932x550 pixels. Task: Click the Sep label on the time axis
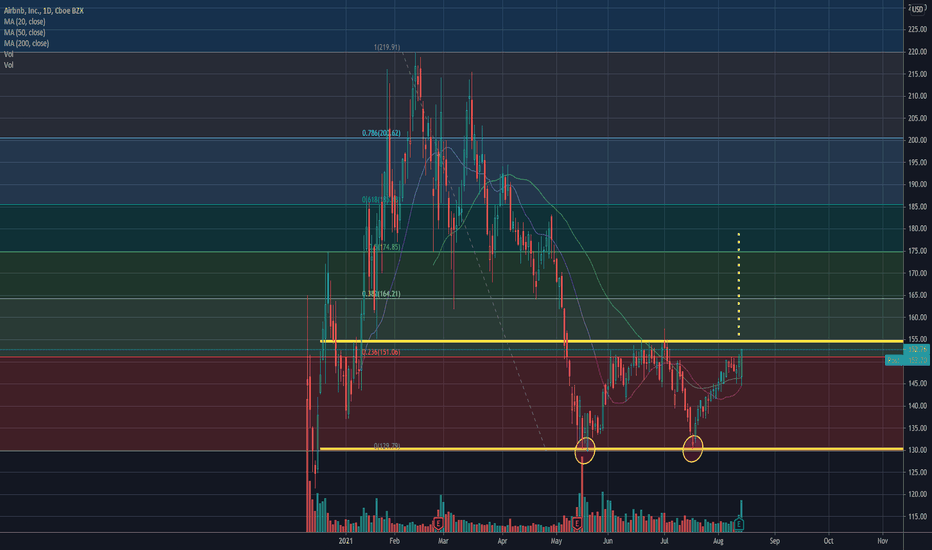[x=774, y=541]
